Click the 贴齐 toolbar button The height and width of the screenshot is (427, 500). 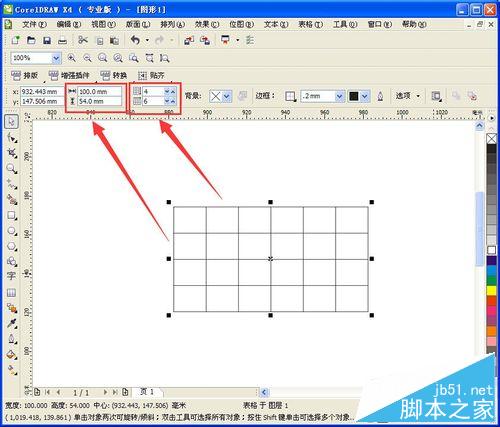pos(151,76)
